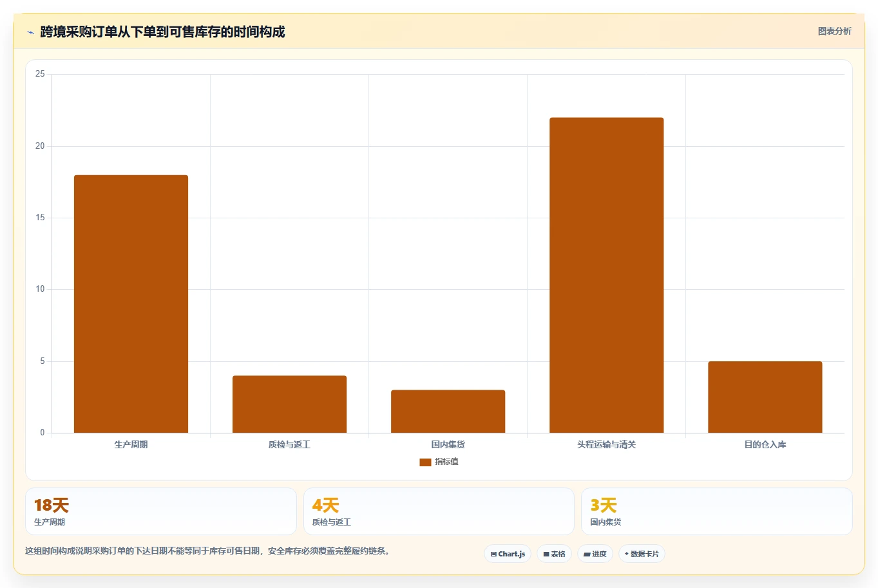Select the 表格 tag chip
Screen dimensions: 878x588
554,554
